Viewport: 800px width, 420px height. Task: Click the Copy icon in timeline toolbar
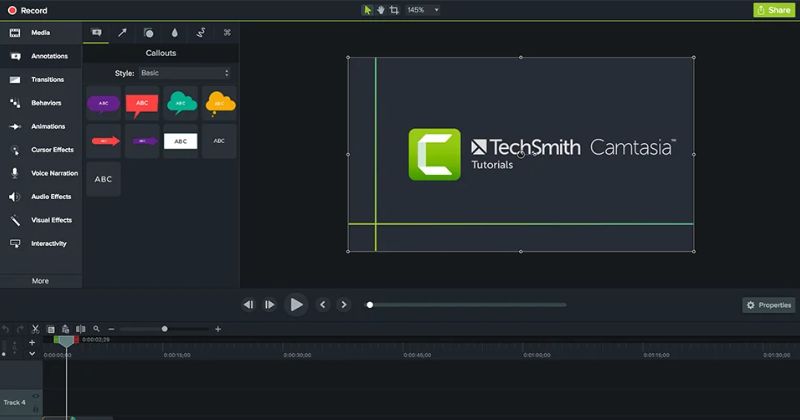(x=51, y=329)
